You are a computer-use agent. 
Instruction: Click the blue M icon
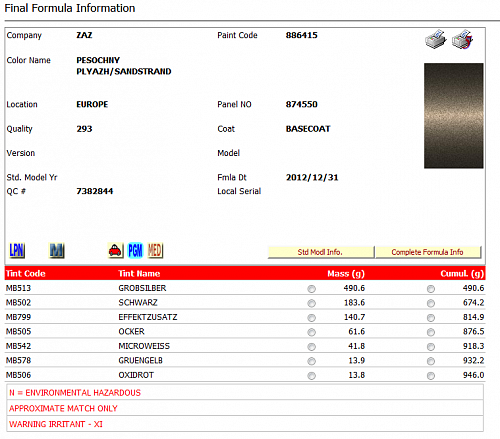click(x=57, y=251)
